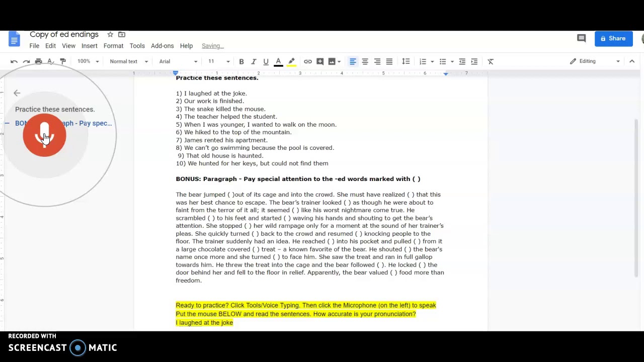Click the sentence 7) James rented his apartment.
Image resolution: width=644 pixels, height=362 pixels.
pyautogui.click(x=221, y=140)
